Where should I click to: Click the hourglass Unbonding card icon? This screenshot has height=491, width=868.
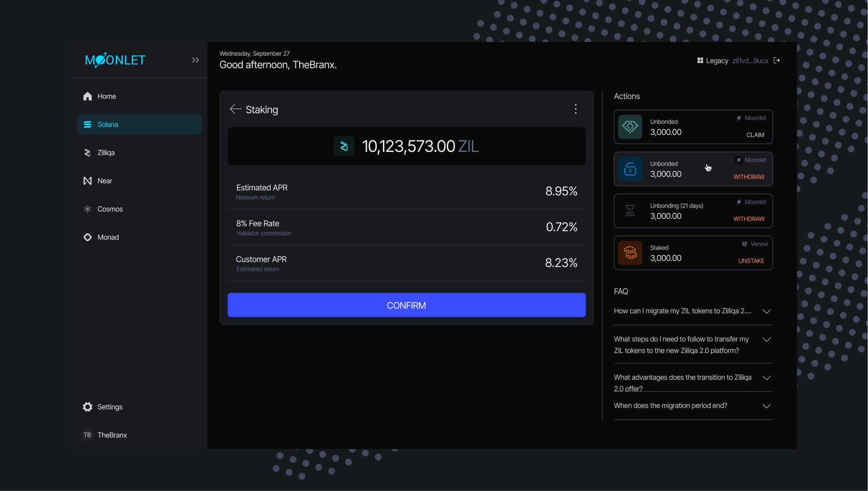click(630, 211)
